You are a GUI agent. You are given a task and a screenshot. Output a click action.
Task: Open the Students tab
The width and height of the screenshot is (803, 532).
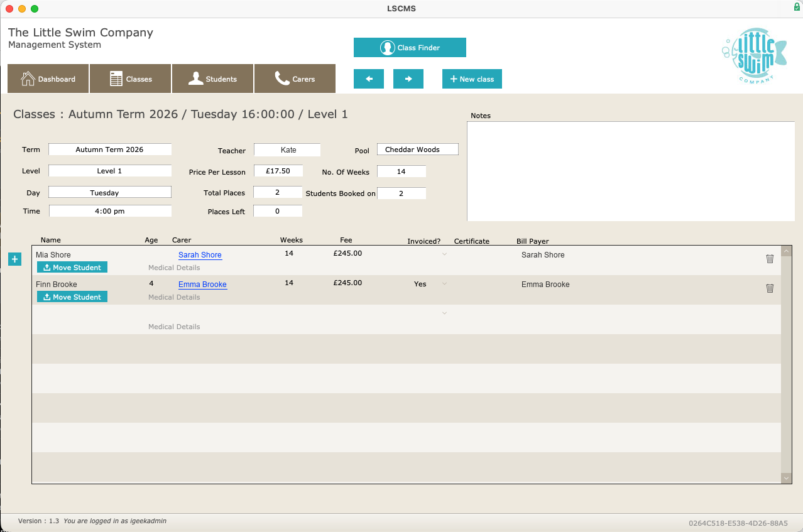point(212,79)
